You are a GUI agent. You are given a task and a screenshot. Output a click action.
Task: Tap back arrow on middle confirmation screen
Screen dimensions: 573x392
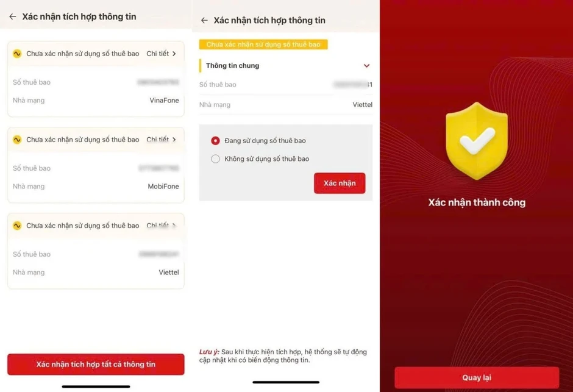tap(204, 20)
